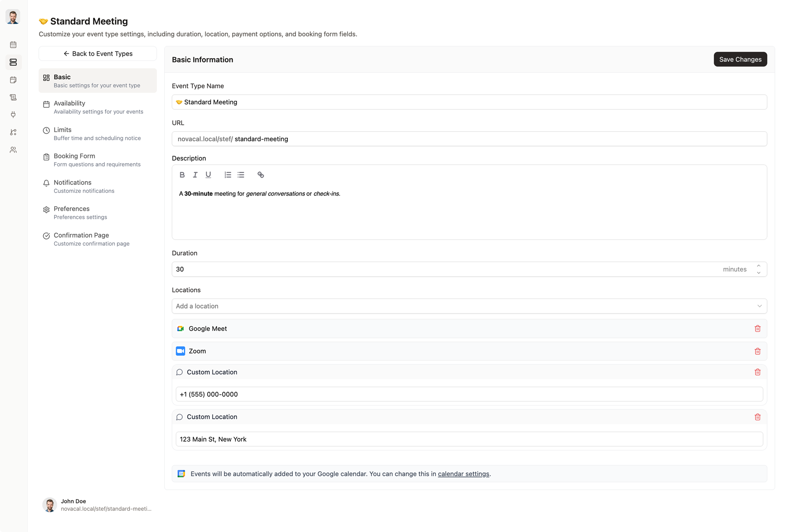The width and height of the screenshot is (786, 532).
Task: Toggle bold formatting in description editor
Action: 182,175
